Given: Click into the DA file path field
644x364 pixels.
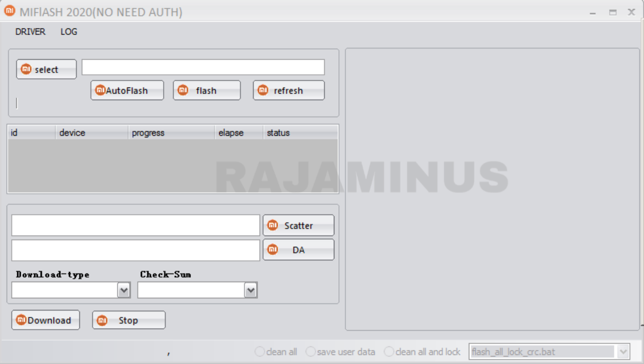Looking at the screenshot, I should [136, 250].
